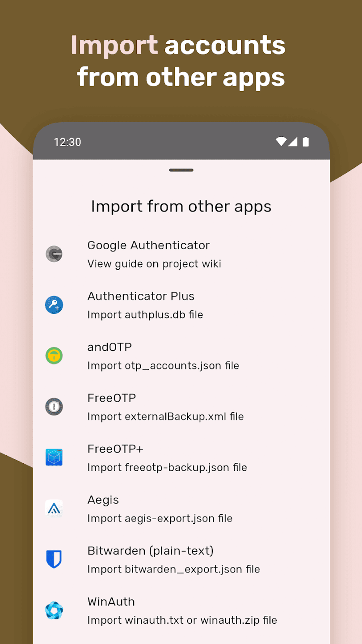Open View guide on project wiki
Viewport: 362px width, 644px height.
pos(154,264)
